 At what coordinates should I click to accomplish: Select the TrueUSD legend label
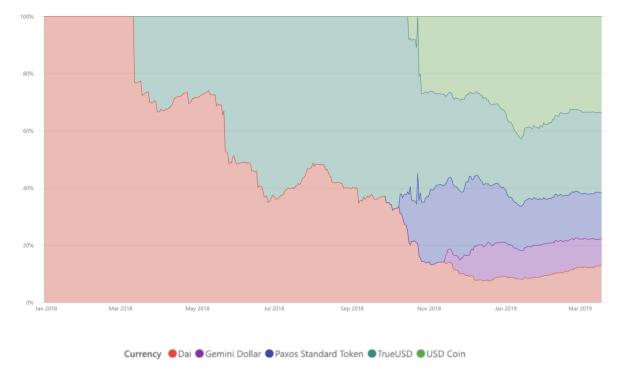click(395, 354)
